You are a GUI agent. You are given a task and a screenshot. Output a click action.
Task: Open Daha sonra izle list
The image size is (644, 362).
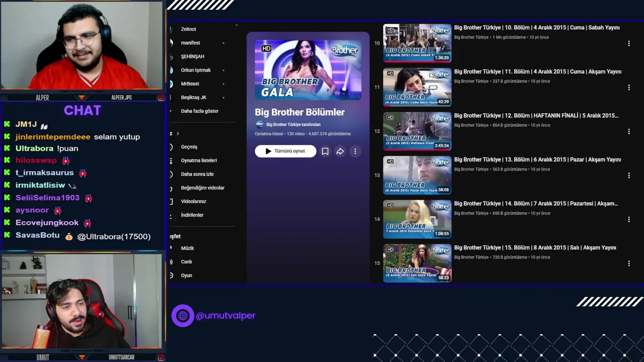(x=197, y=174)
